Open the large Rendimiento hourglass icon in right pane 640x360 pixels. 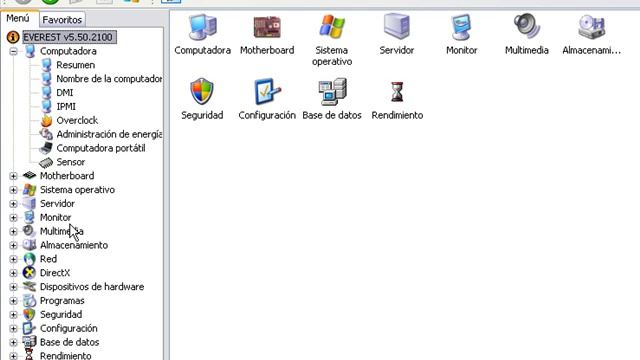(x=397, y=92)
